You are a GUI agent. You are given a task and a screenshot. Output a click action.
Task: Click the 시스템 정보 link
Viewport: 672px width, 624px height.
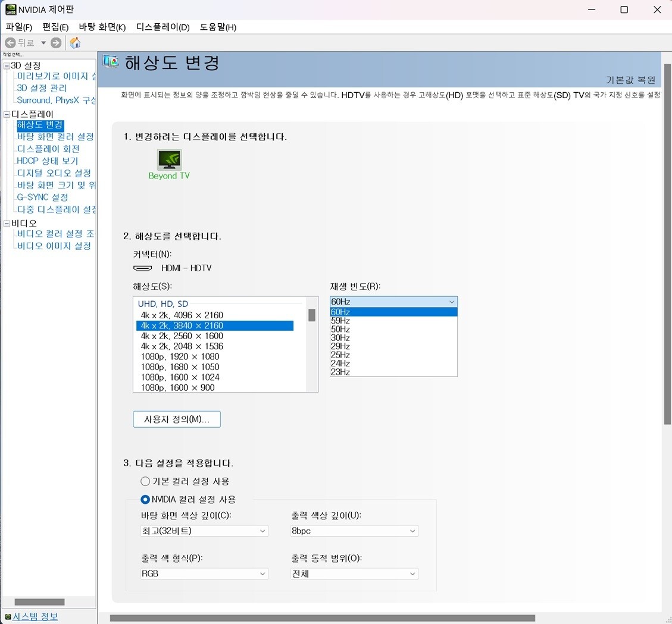(x=35, y=617)
